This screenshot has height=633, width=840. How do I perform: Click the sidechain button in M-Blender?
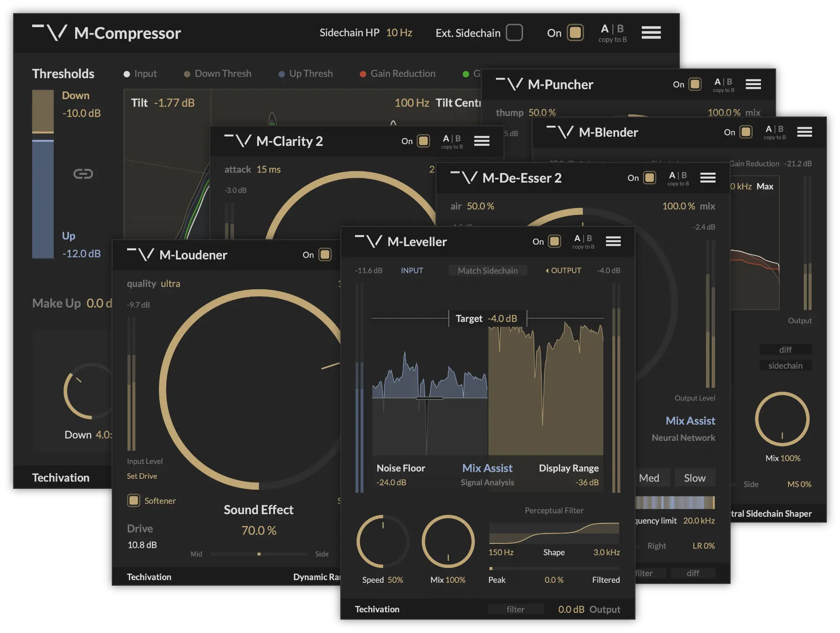785,366
